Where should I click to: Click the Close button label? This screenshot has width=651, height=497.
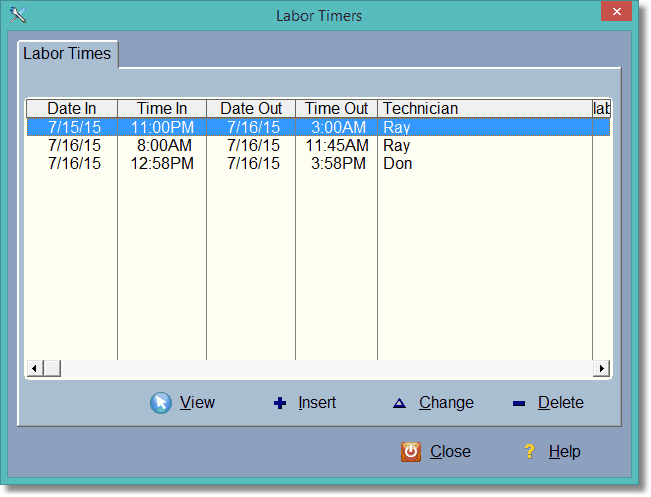[450, 451]
